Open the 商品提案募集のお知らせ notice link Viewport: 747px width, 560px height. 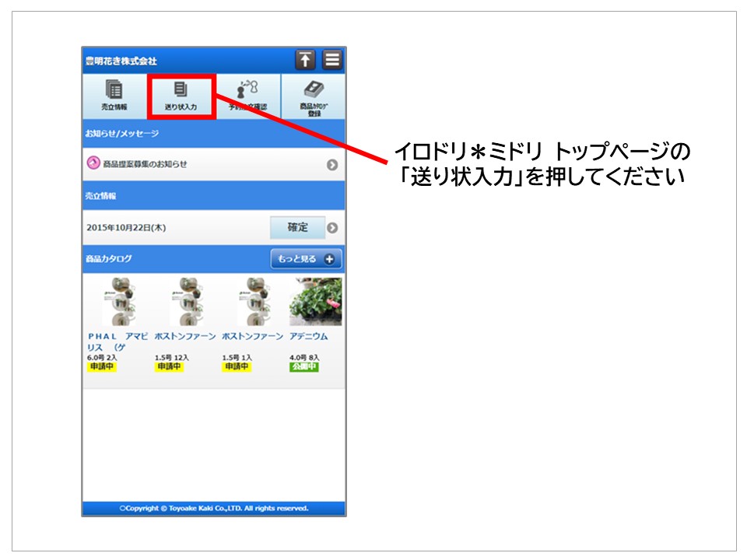[146, 164]
